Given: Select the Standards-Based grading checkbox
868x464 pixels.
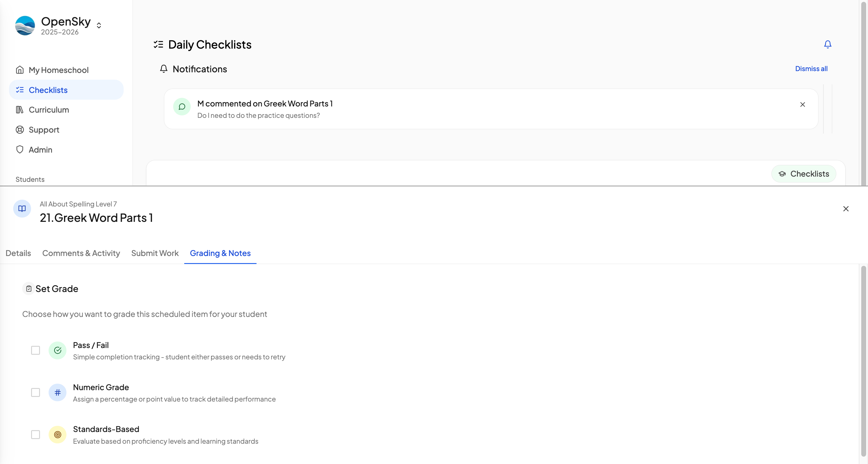Looking at the screenshot, I should tap(35, 435).
